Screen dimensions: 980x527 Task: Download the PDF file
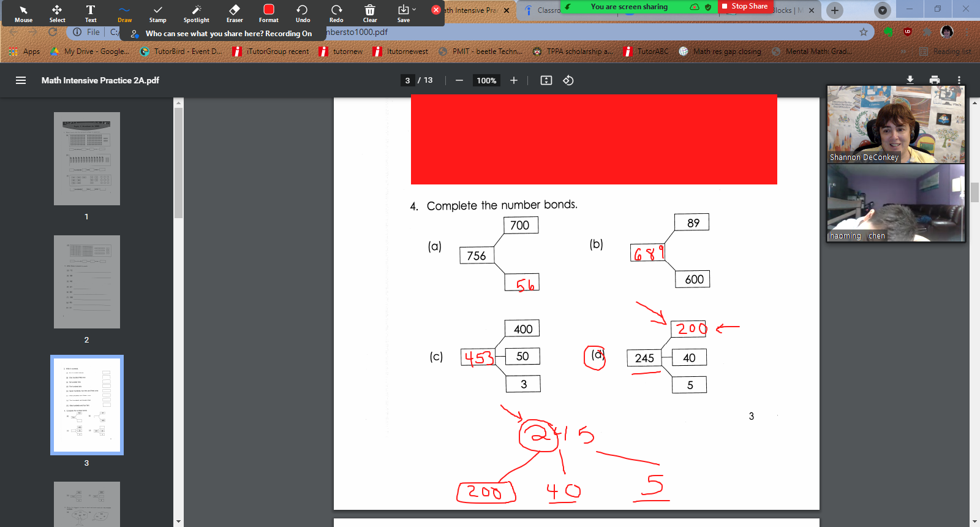910,80
